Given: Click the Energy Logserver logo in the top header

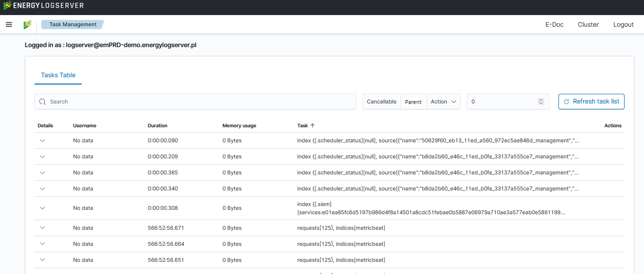Looking at the screenshot, I should point(43,5).
